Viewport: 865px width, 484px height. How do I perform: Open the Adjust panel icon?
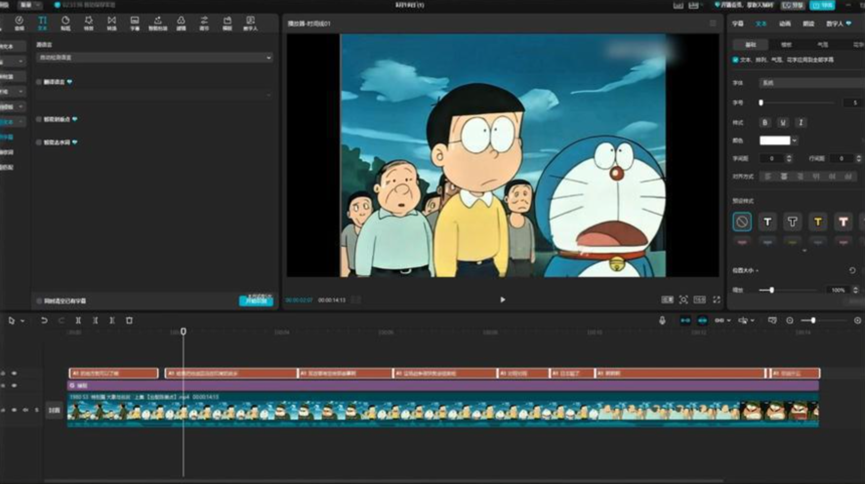pos(204,23)
